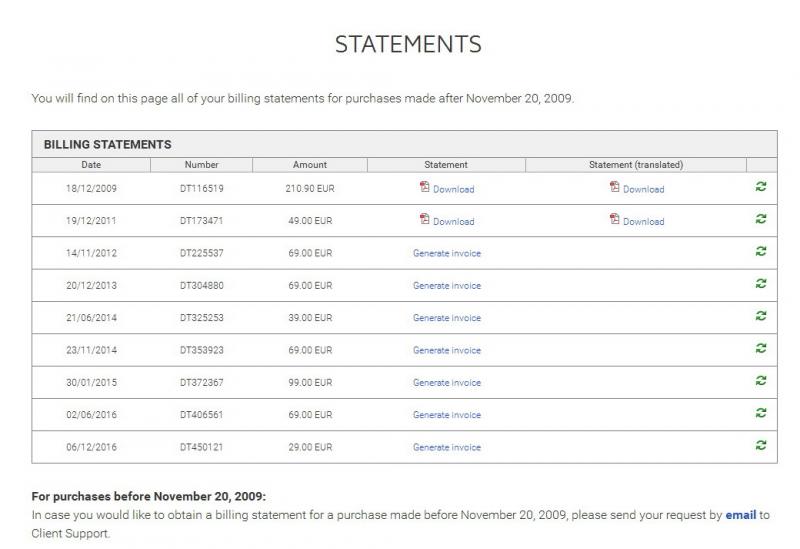Click the refresh icon for statement DT406561
This screenshot has height=549, width=800.
761,413
